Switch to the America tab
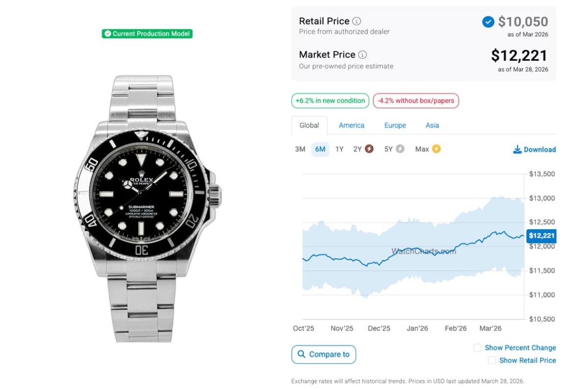The image size is (588, 389). (351, 125)
